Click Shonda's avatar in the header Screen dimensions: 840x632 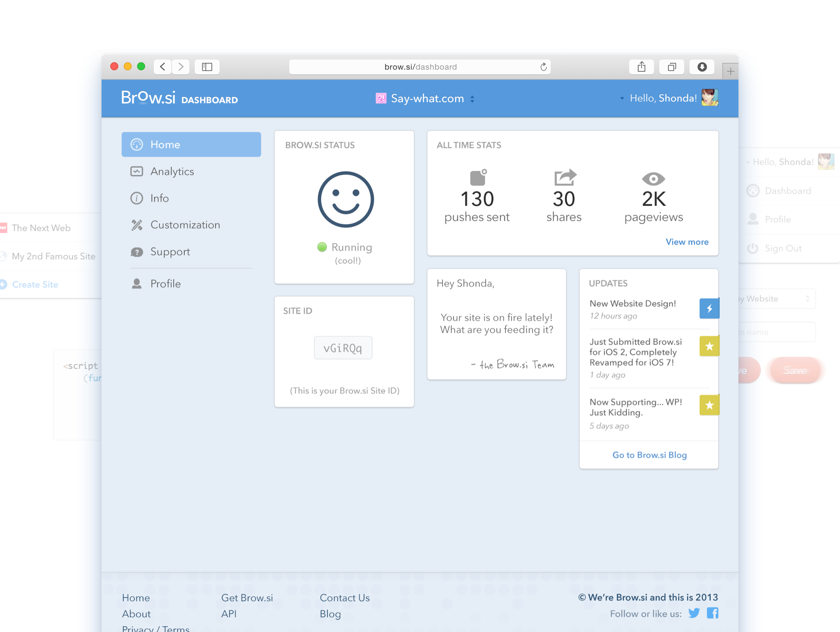710,98
